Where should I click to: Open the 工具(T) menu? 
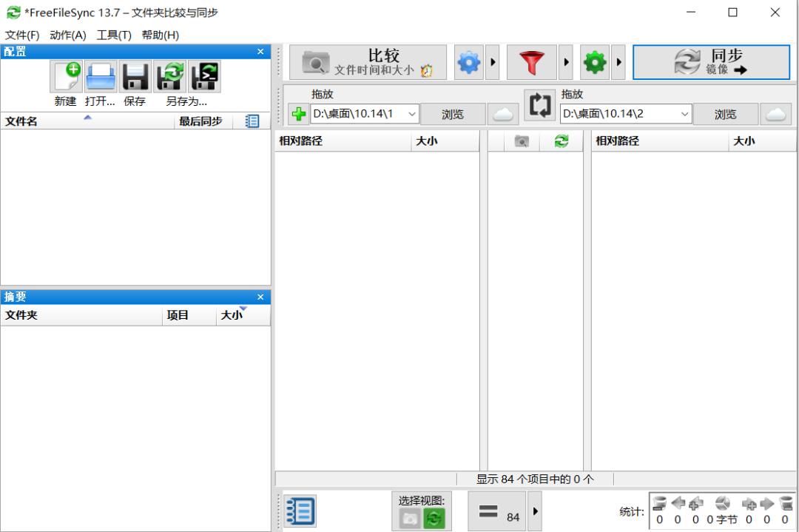coord(114,36)
